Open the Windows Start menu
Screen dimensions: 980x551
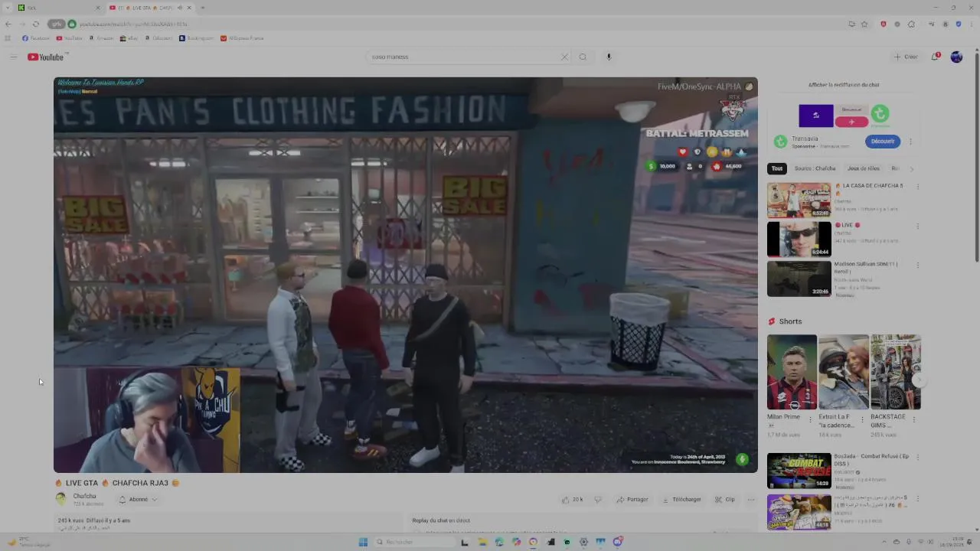363,542
